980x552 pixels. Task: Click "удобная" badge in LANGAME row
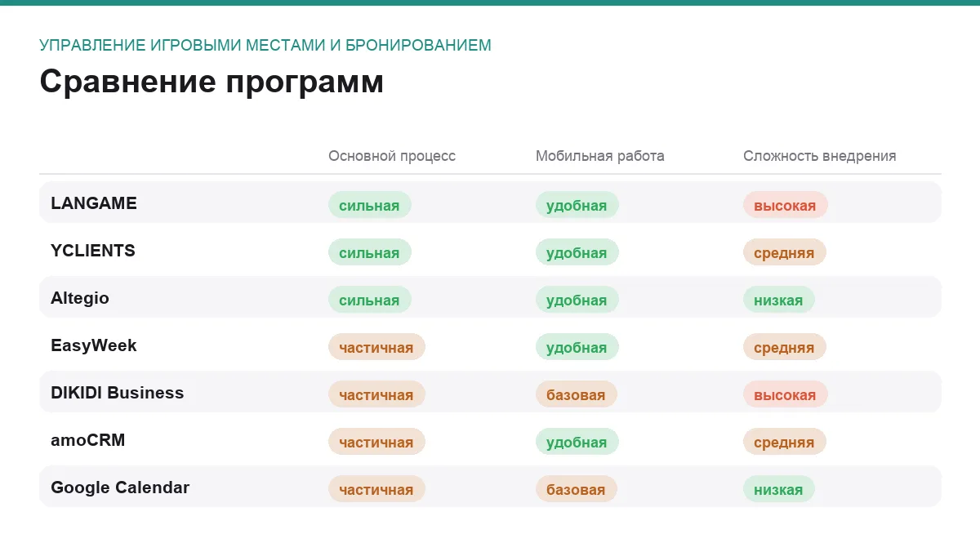(x=577, y=205)
